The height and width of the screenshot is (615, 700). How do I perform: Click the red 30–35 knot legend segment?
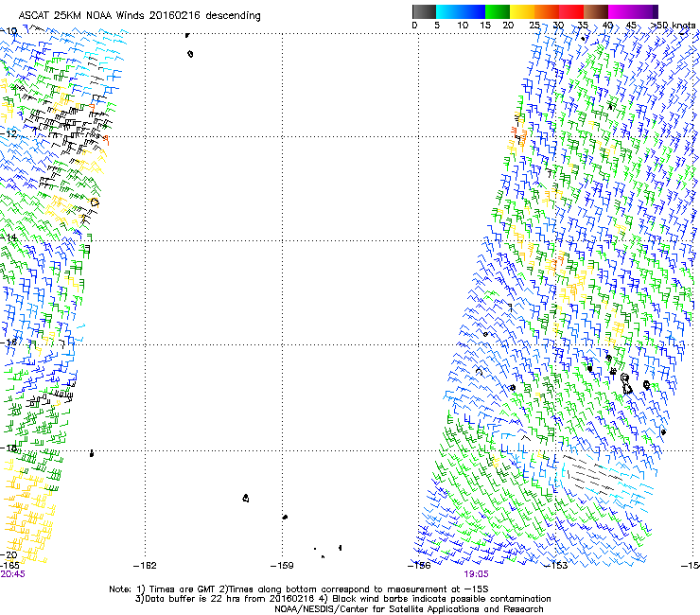click(571, 11)
